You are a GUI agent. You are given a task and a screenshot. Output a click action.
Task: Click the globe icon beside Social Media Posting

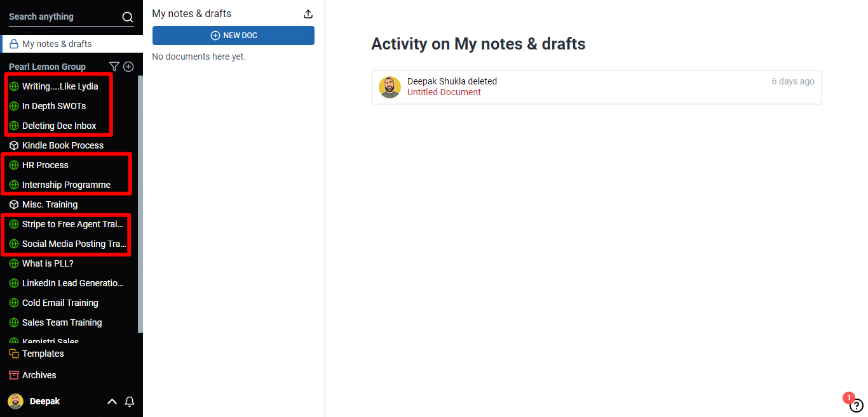coord(14,244)
